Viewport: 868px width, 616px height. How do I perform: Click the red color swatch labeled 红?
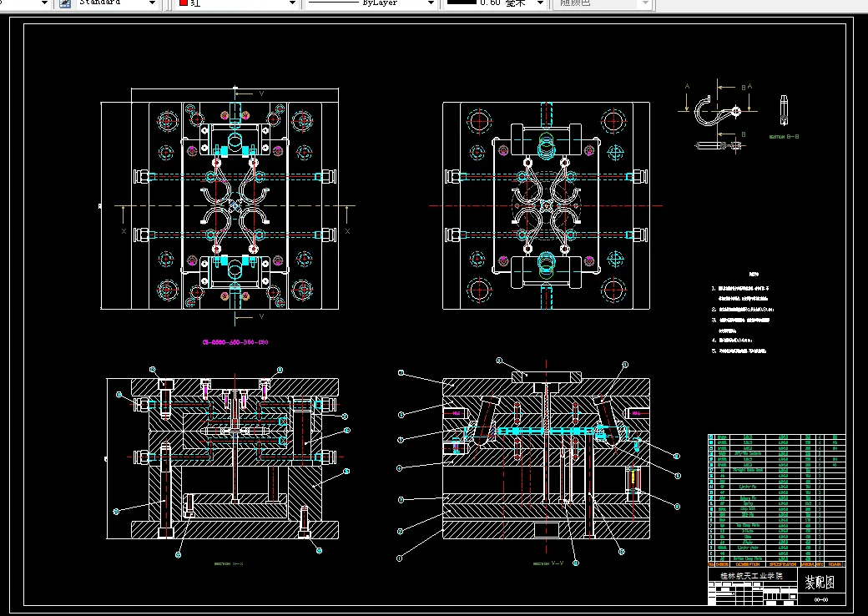[184, 3]
